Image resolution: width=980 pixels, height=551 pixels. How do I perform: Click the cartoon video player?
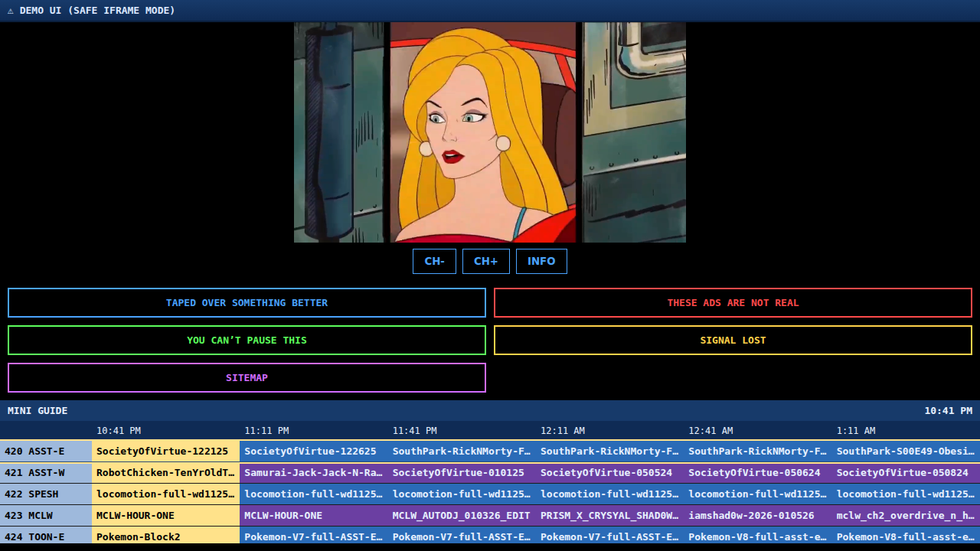(x=490, y=132)
